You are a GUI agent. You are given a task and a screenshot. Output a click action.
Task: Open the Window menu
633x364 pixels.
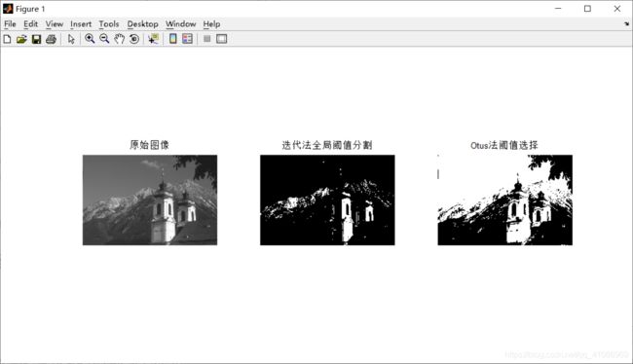pyautogui.click(x=180, y=24)
